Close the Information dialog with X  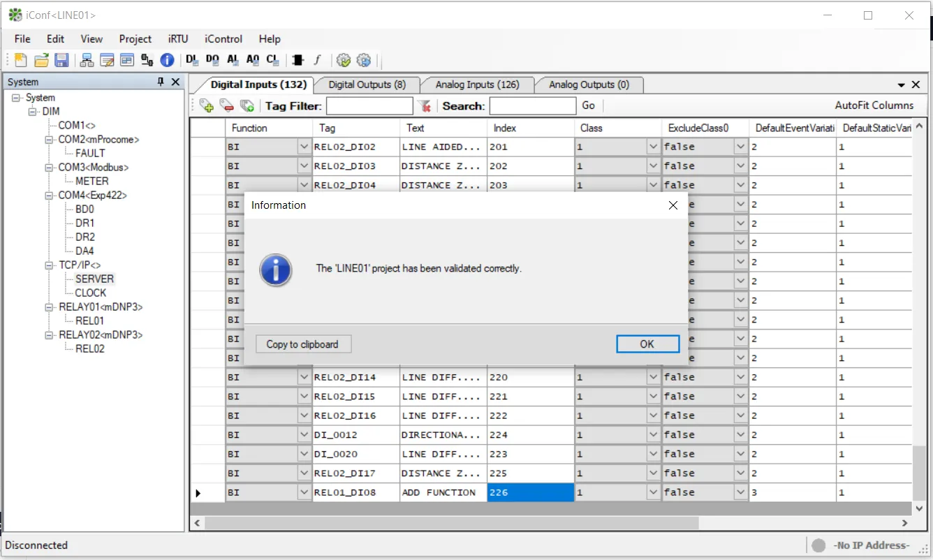pyautogui.click(x=673, y=205)
